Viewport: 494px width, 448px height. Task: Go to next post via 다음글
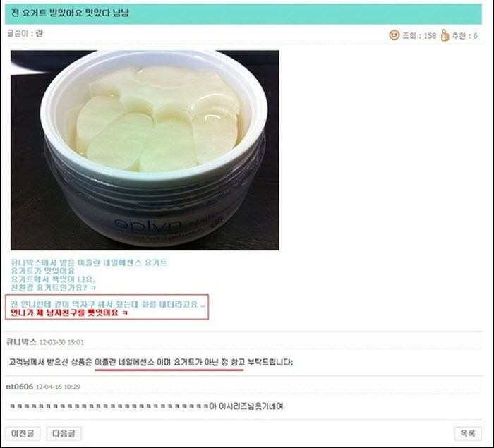tap(64, 433)
